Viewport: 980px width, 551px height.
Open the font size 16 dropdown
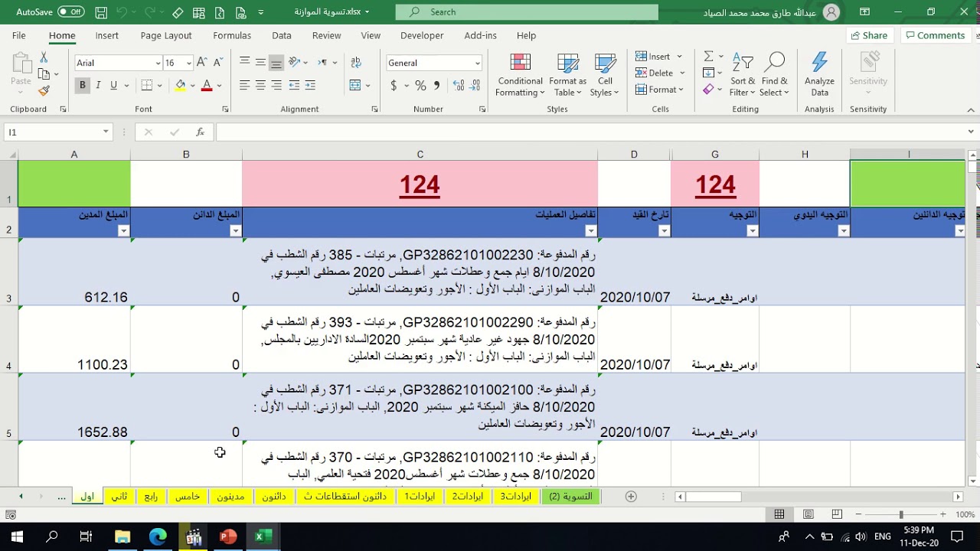(x=189, y=64)
